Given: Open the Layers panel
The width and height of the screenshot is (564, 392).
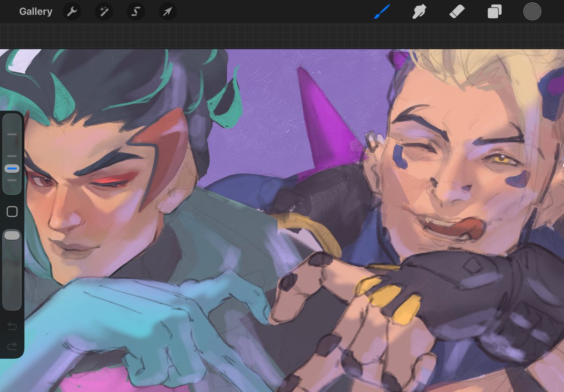Looking at the screenshot, I should 494,11.
